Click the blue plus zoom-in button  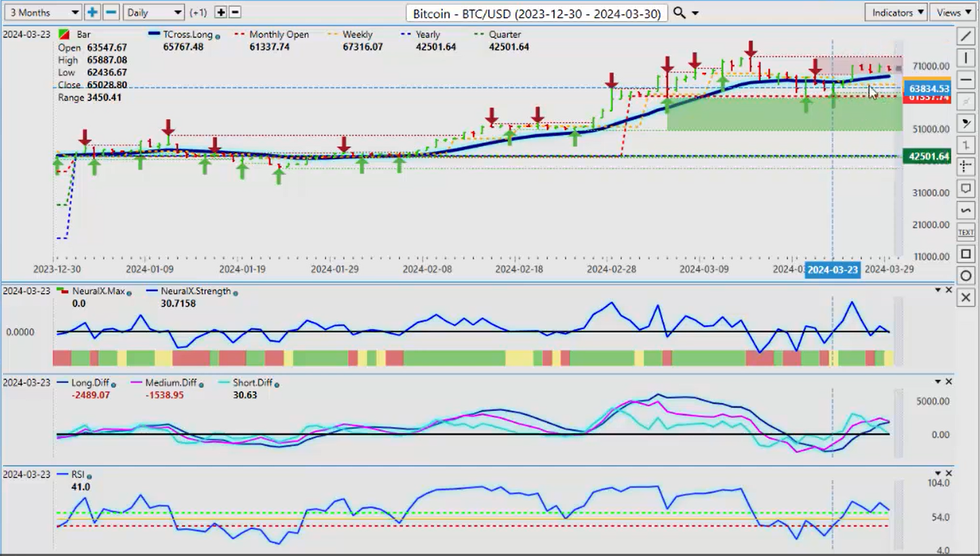point(92,12)
